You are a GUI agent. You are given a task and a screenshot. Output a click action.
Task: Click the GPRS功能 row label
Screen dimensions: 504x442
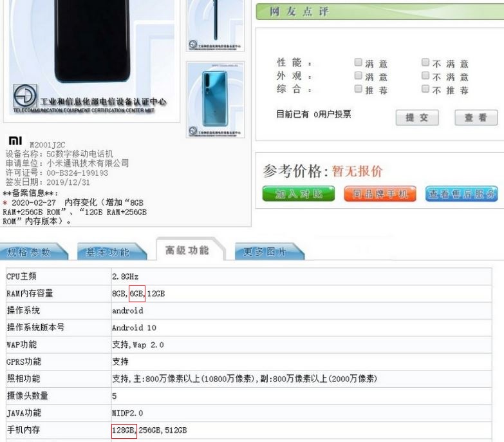pyautogui.click(x=24, y=361)
